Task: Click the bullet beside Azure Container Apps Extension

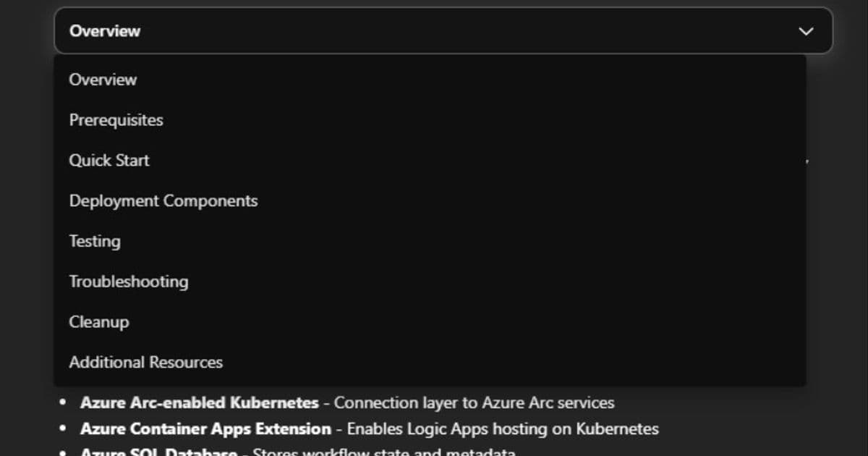Action: click(x=61, y=428)
